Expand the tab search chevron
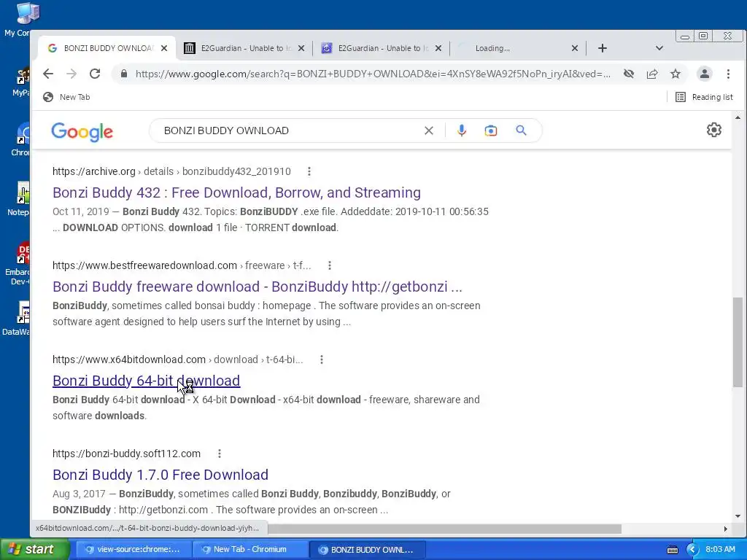747x560 pixels. click(659, 48)
